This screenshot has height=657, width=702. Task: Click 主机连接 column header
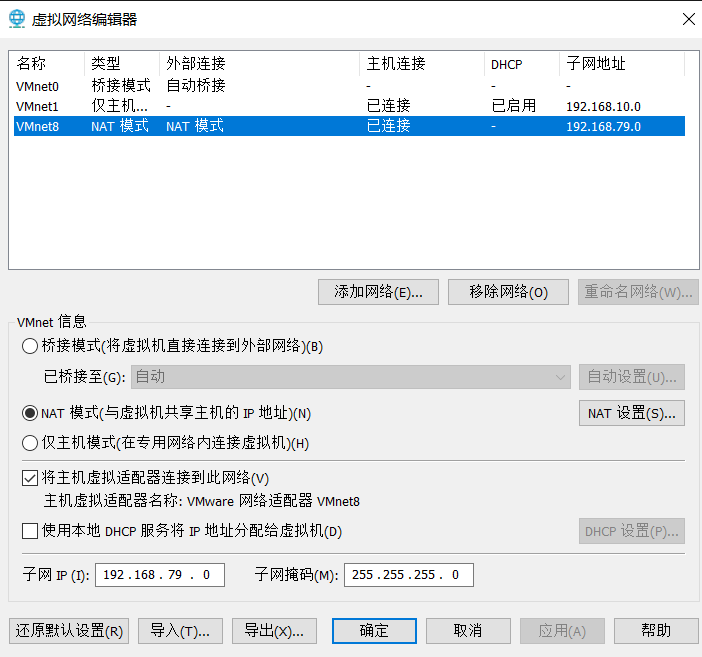pos(422,64)
